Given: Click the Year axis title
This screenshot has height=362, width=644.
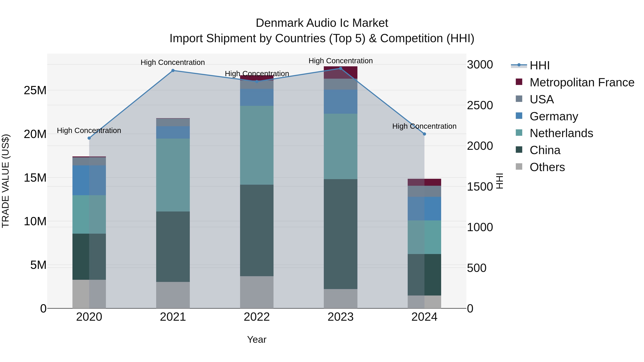Looking at the screenshot, I should [x=257, y=339].
